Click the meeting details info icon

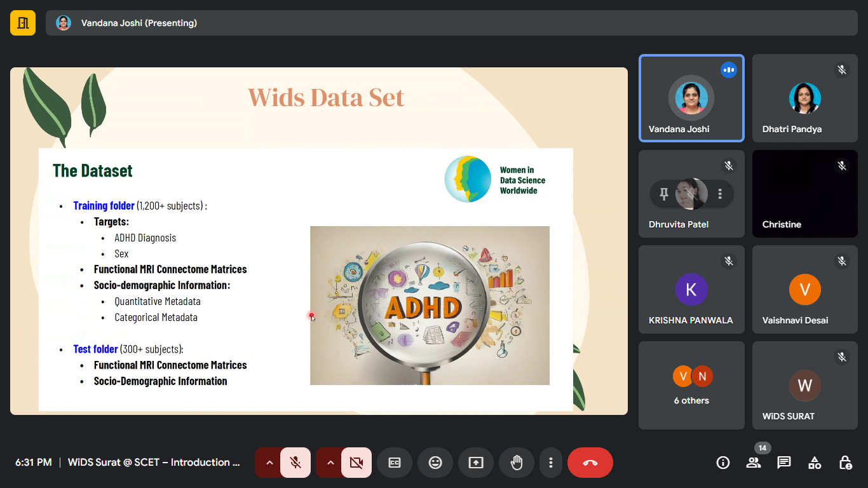point(723,463)
